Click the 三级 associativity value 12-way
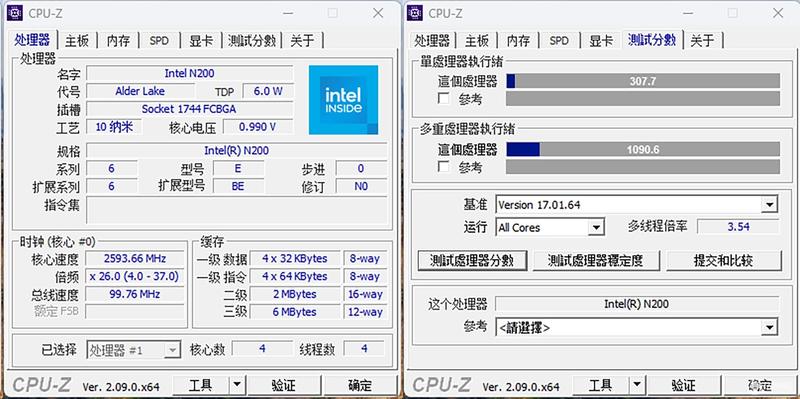 tap(365, 312)
